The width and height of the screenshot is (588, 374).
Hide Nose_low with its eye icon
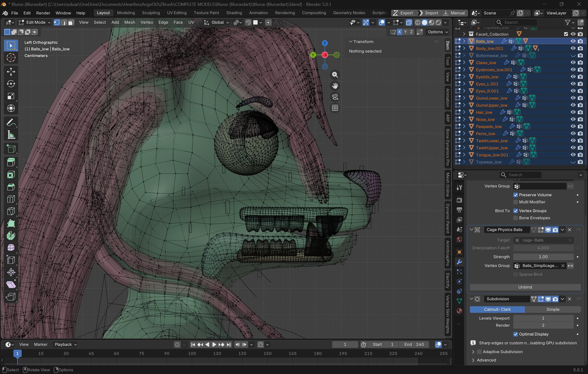click(x=573, y=119)
